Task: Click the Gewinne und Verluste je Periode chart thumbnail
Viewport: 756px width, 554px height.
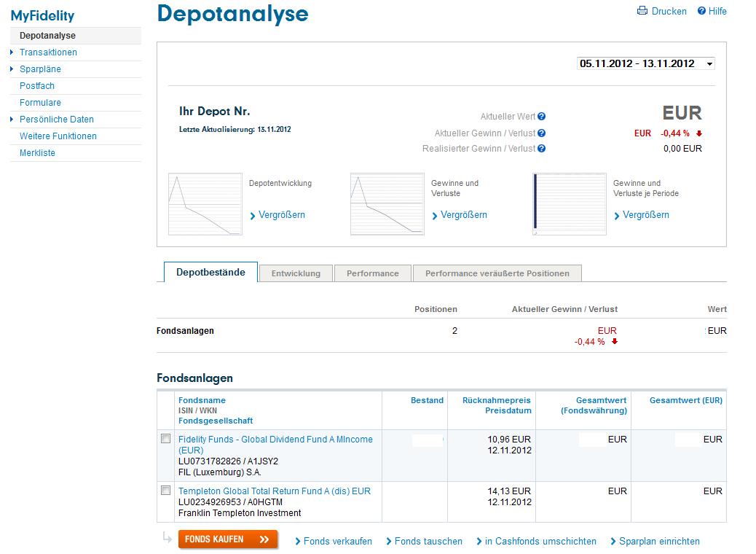Action: coord(569,204)
